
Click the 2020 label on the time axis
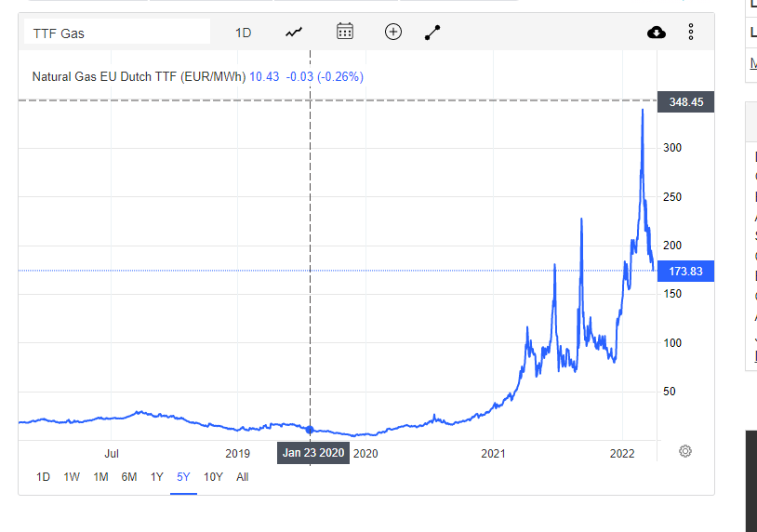[x=365, y=454]
